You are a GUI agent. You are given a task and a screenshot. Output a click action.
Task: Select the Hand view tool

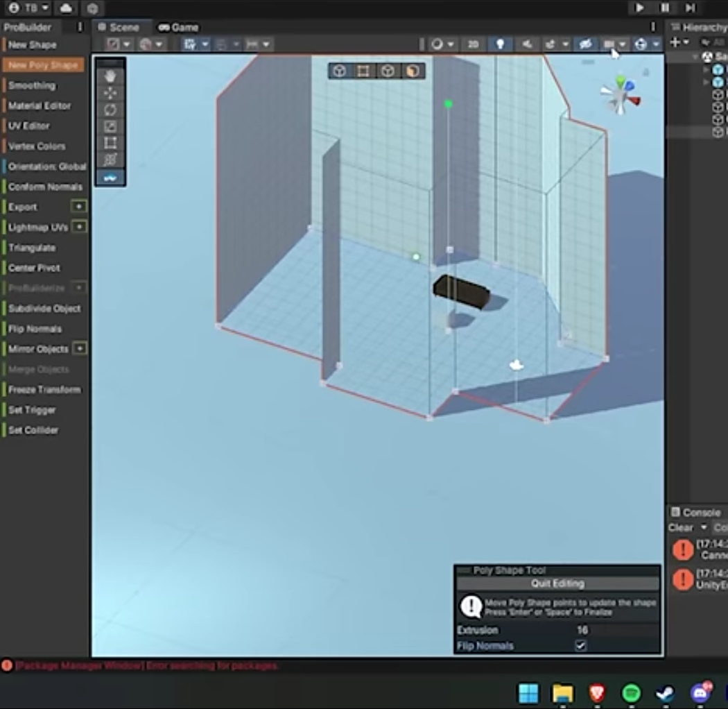click(x=110, y=76)
